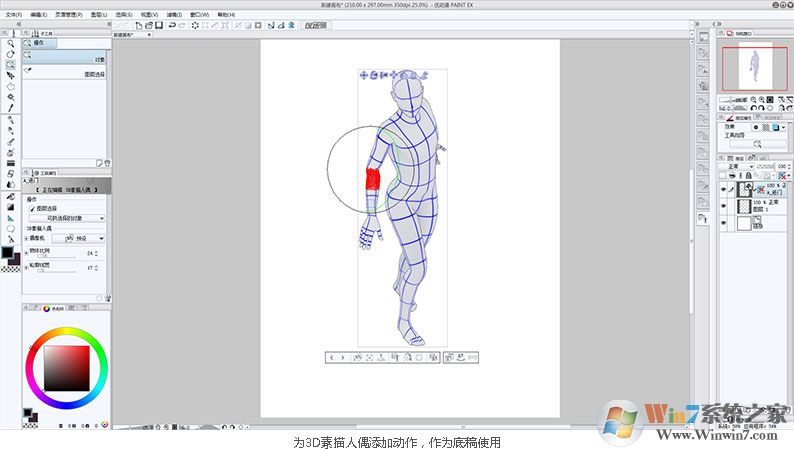
Task: Select the Balloon tool in the tool palette
Action: click(x=10, y=229)
